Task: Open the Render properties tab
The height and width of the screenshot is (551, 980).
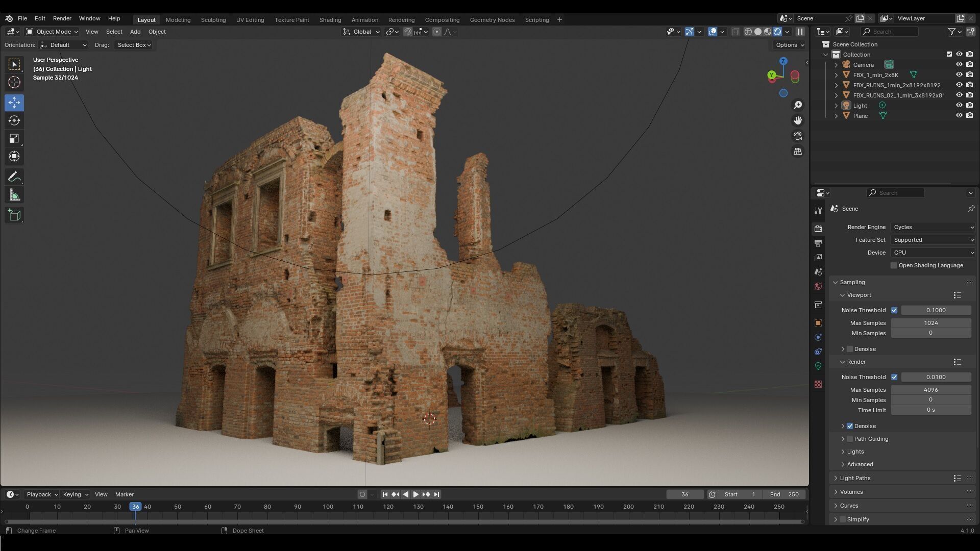Action: [x=818, y=229]
